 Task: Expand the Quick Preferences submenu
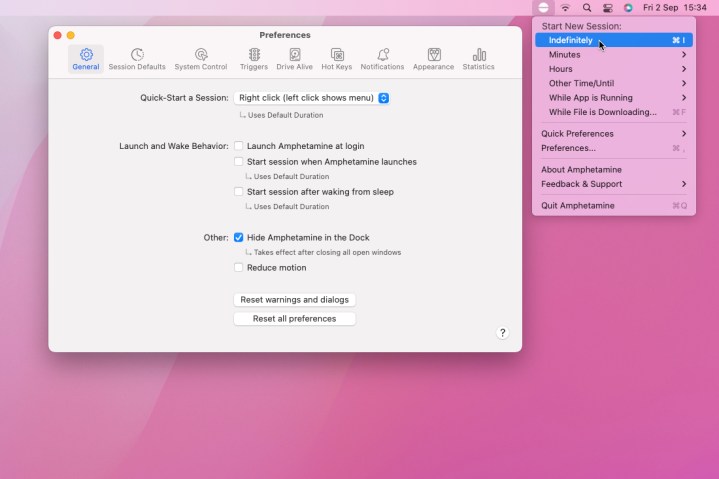(x=613, y=134)
